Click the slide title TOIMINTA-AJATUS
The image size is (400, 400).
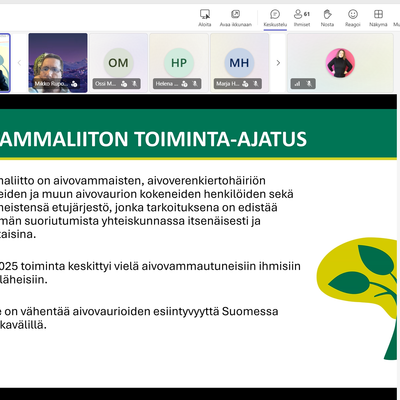220,139
